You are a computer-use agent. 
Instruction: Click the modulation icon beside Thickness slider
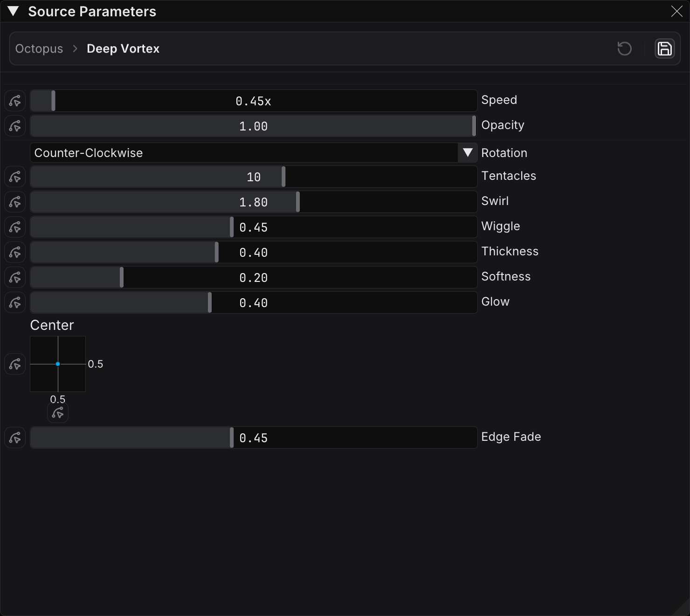[x=15, y=252]
